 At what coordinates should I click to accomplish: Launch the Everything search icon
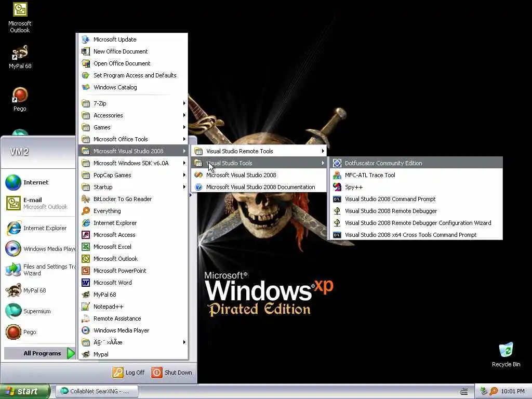coord(86,211)
